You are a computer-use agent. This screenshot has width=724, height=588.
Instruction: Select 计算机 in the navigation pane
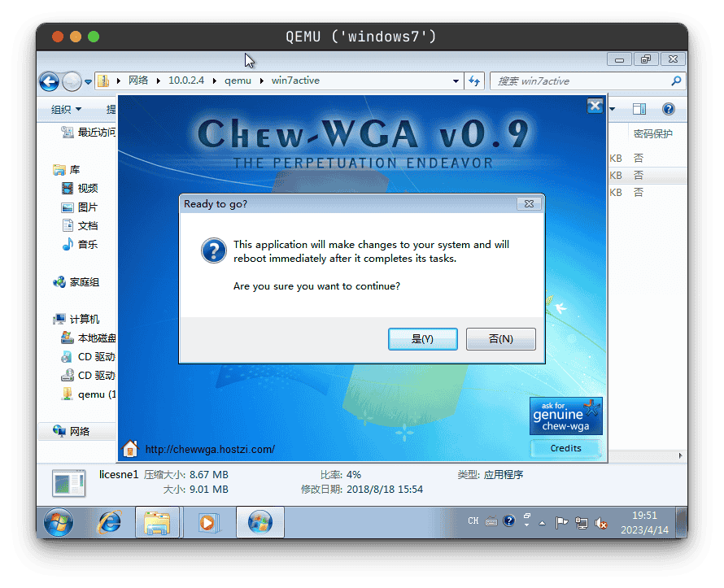coord(76,319)
